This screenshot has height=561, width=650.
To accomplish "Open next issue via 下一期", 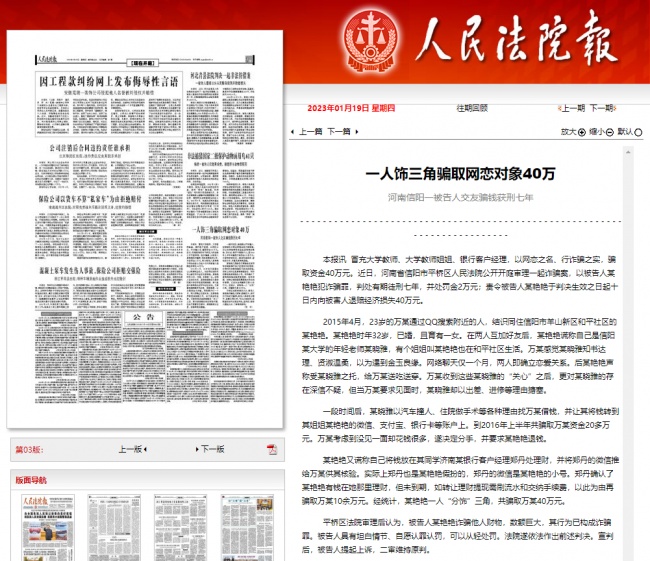I will coord(603,108).
